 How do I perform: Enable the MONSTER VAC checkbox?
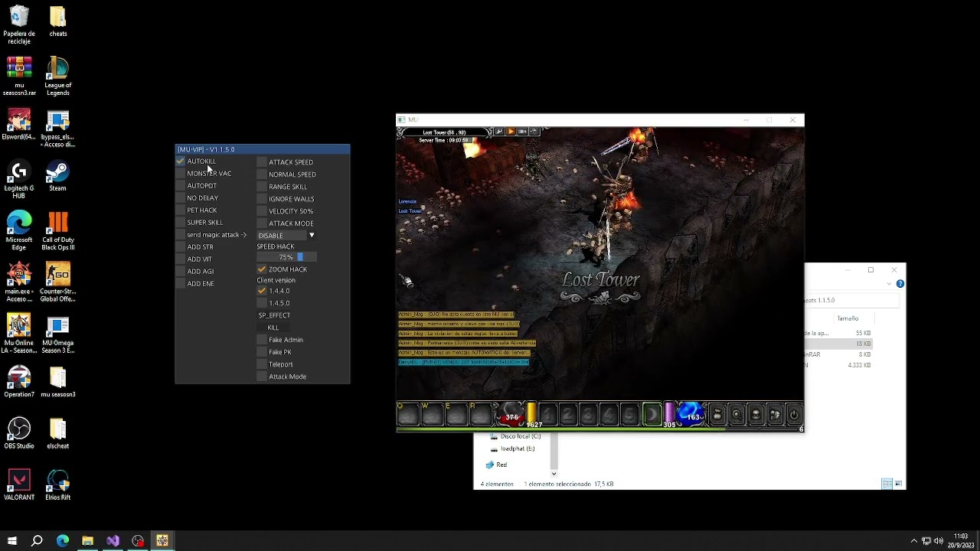[181, 174]
